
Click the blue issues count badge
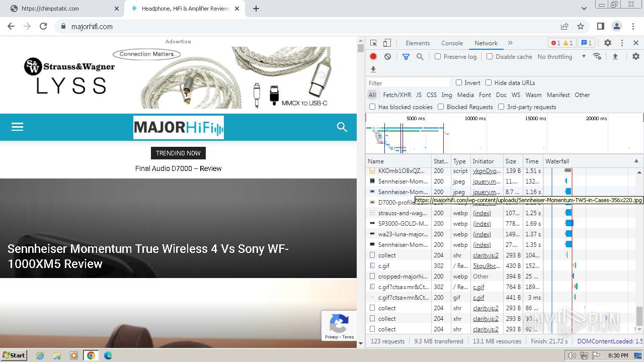click(586, 43)
